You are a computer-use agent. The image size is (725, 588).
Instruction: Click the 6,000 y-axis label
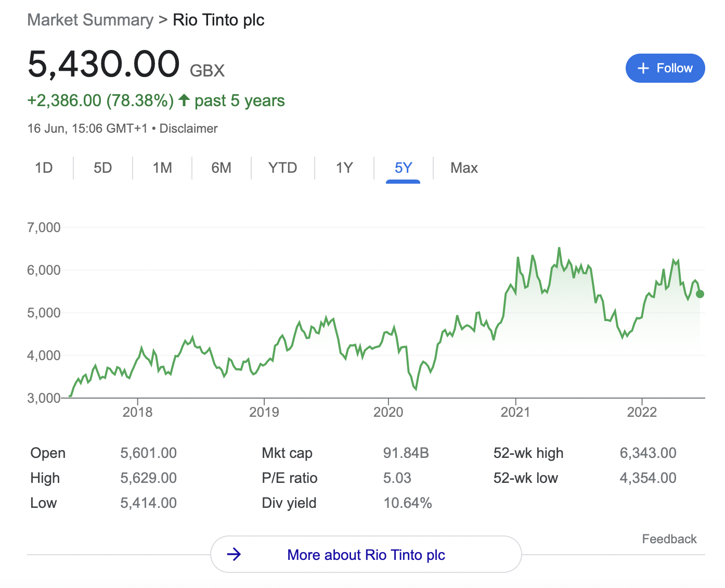(44, 270)
